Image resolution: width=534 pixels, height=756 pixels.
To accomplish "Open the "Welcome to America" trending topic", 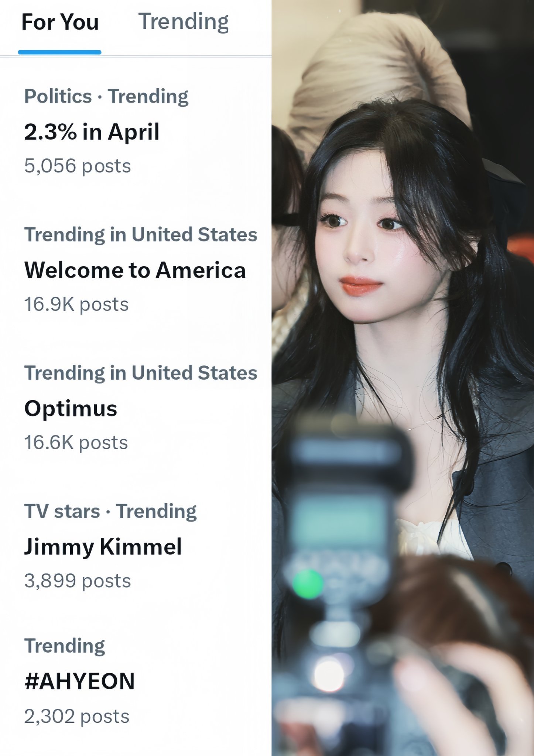I will (135, 270).
